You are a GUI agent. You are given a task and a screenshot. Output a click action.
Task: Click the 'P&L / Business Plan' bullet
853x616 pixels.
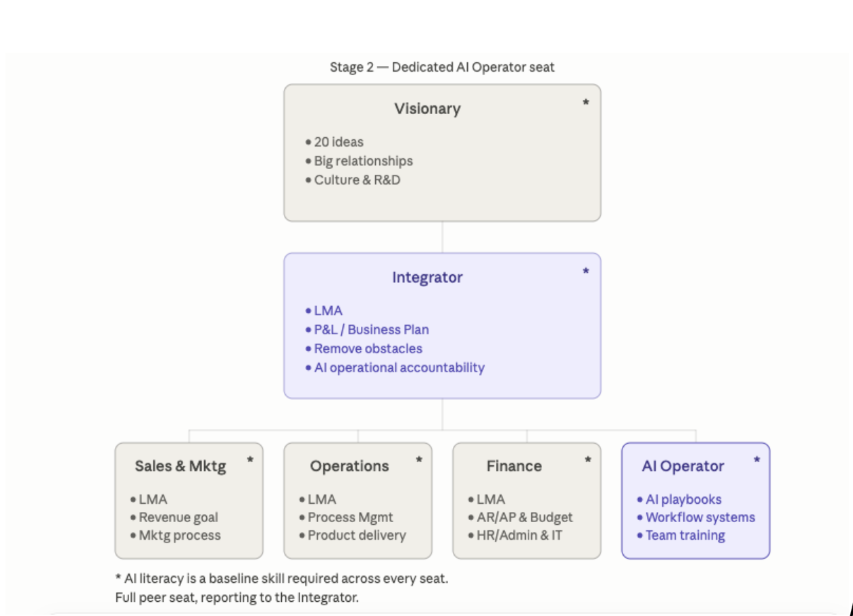point(367,330)
